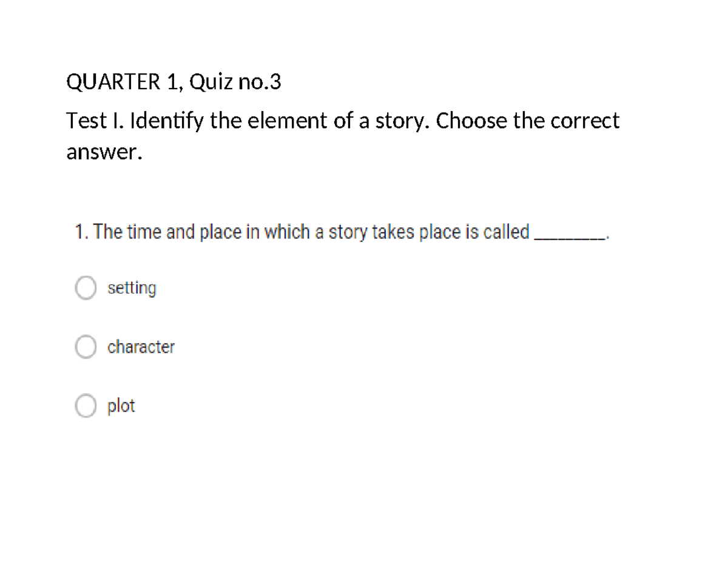Viewport: 728px width, 562px height.
Task: Click the "plot" answer label
Action: [x=121, y=406]
